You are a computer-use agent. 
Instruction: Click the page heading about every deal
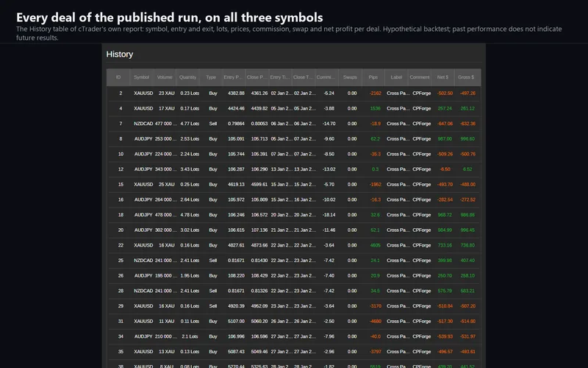[x=170, y=17]
